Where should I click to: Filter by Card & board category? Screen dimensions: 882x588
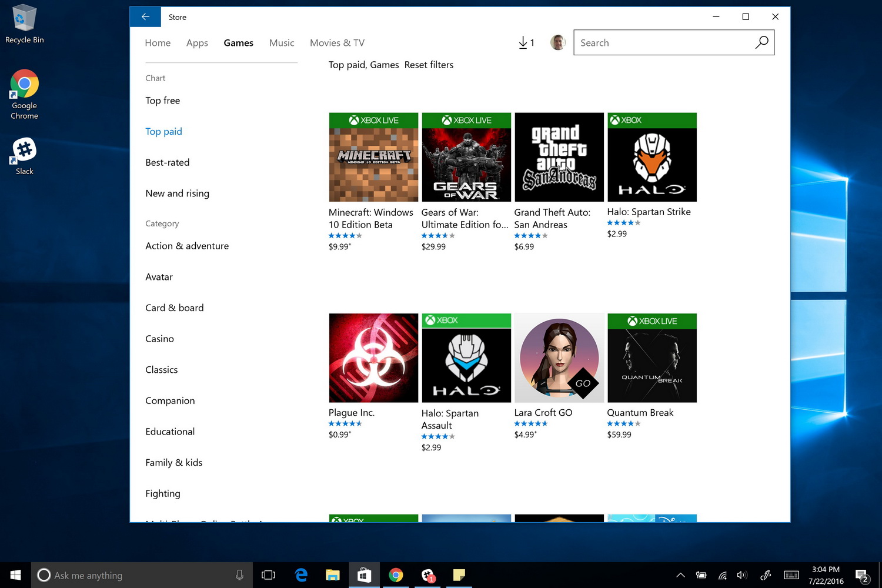coord(175,308)
